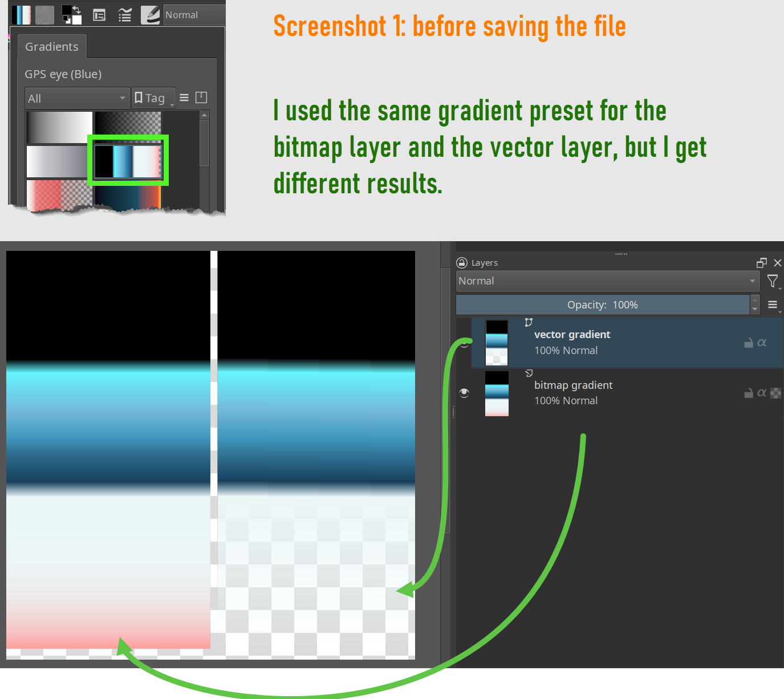The width and height of the screenshot is (784, 699).
Task: Close the Layers docker
Action: click(x=778, y=263)
